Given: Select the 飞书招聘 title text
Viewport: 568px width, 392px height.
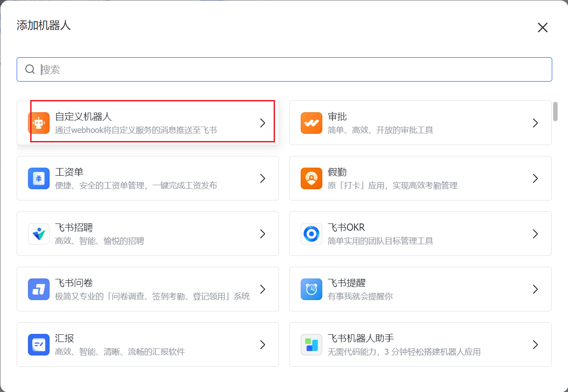Looking at the screenshot, I should (x=74, y=228).
